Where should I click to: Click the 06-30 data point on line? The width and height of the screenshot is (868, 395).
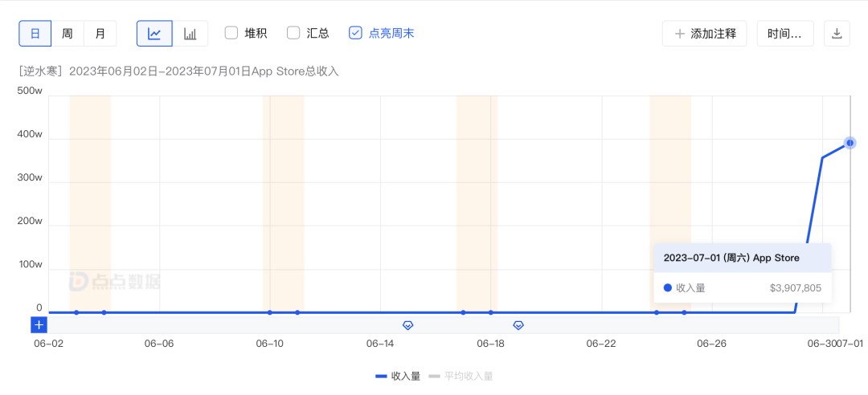[x=821, y=157]
